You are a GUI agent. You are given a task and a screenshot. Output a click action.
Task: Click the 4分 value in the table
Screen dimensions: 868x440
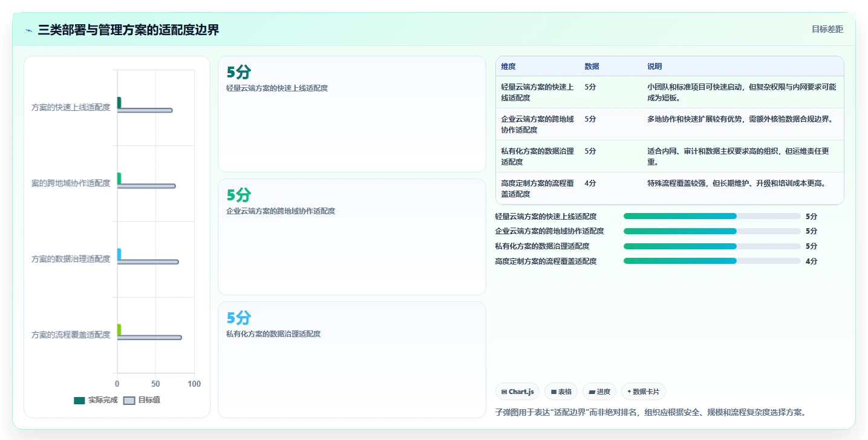(x=590, y=183)
